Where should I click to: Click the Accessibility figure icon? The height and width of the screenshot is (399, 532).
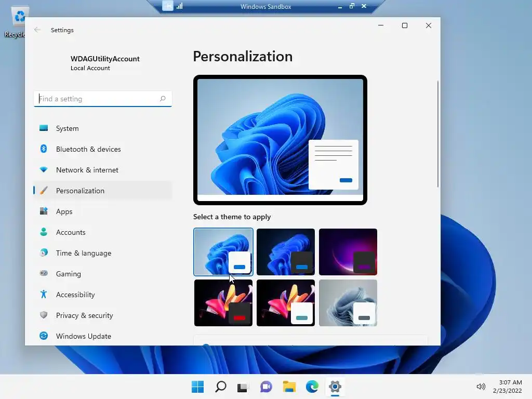click(x=44, y=294)
